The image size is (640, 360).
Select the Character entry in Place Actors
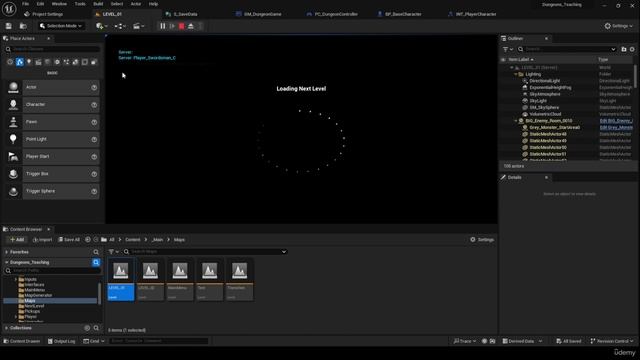pos(52,105)
